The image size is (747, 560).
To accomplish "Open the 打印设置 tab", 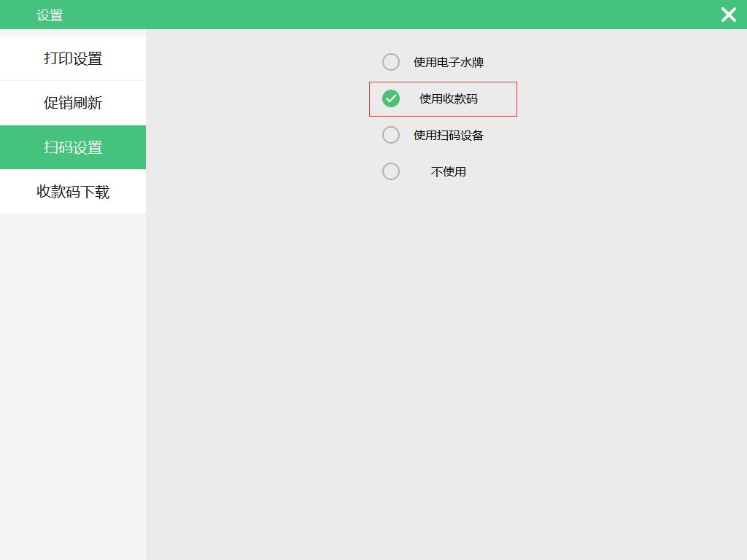I will 73,58.
